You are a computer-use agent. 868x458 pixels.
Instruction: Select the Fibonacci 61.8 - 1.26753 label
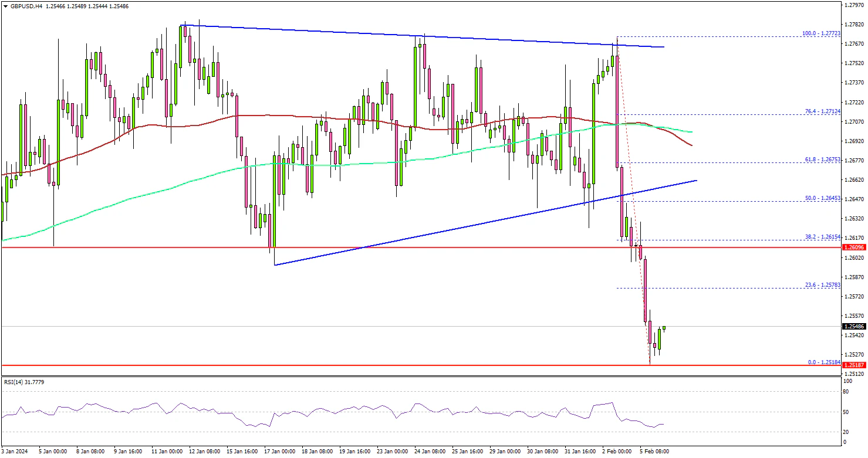(x=823, y=160)
